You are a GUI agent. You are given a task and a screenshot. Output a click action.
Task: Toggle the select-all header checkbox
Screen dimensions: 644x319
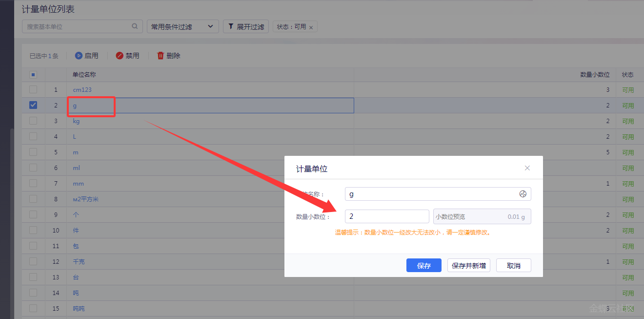tap(33, 75)
